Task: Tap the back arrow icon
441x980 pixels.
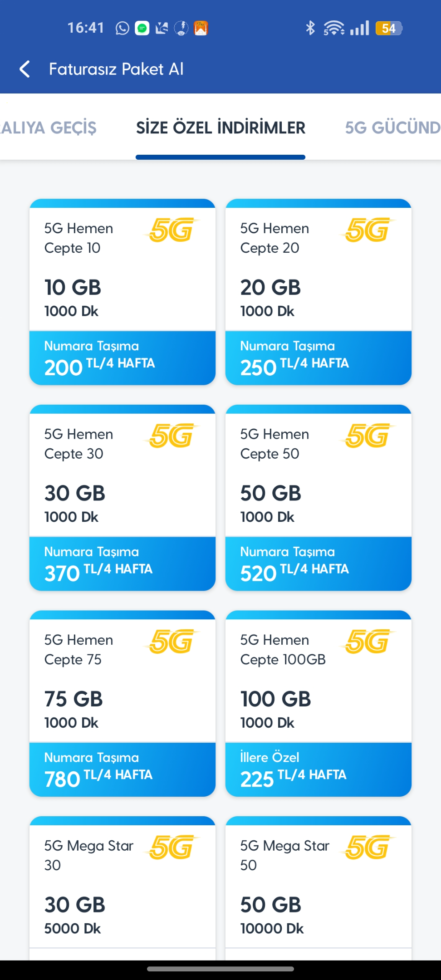Action: coord(25,69)
